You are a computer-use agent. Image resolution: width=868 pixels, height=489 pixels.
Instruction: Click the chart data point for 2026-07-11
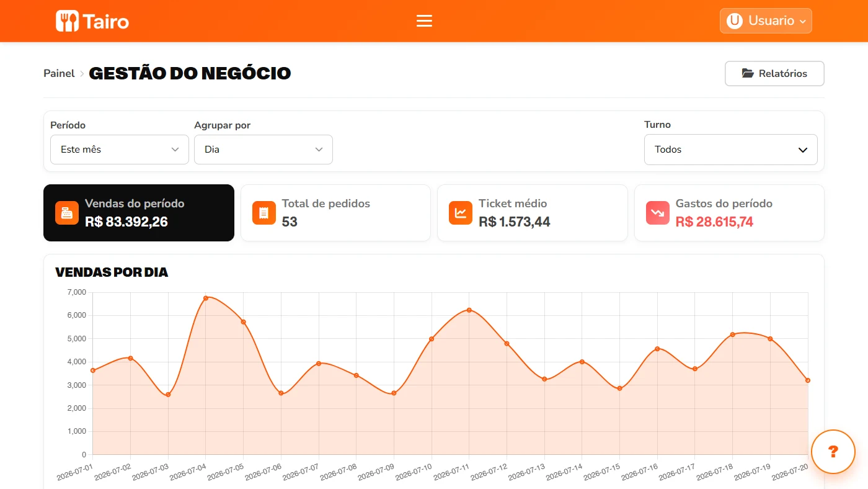[469, 310]
